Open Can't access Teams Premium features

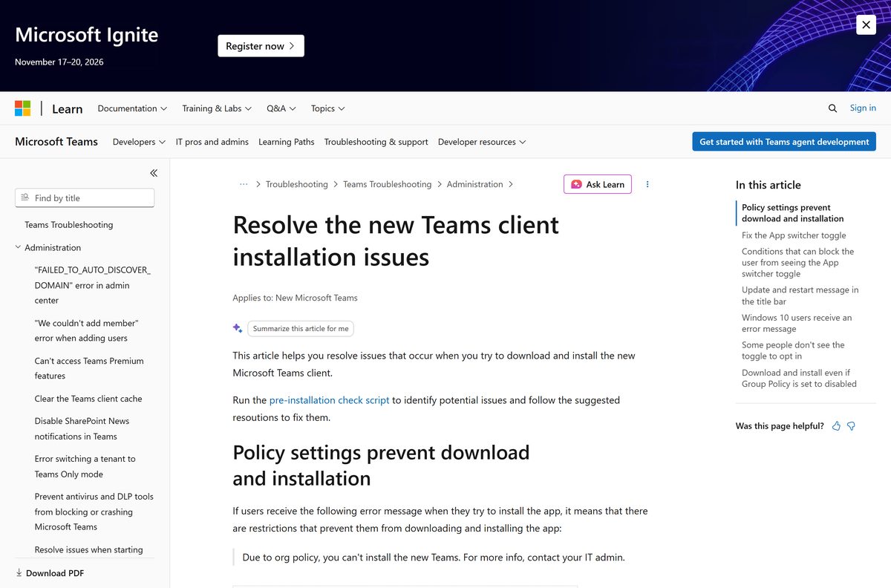tap(89, 368)
